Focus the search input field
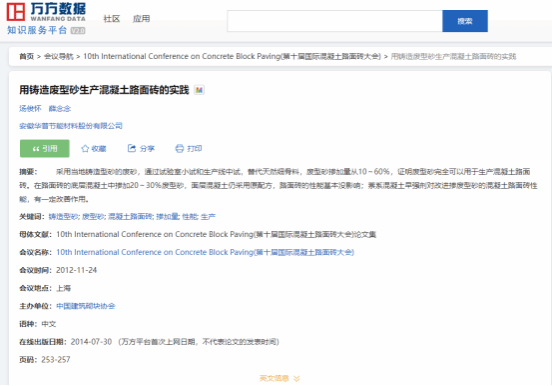552x386 pixels. (335, 21)
